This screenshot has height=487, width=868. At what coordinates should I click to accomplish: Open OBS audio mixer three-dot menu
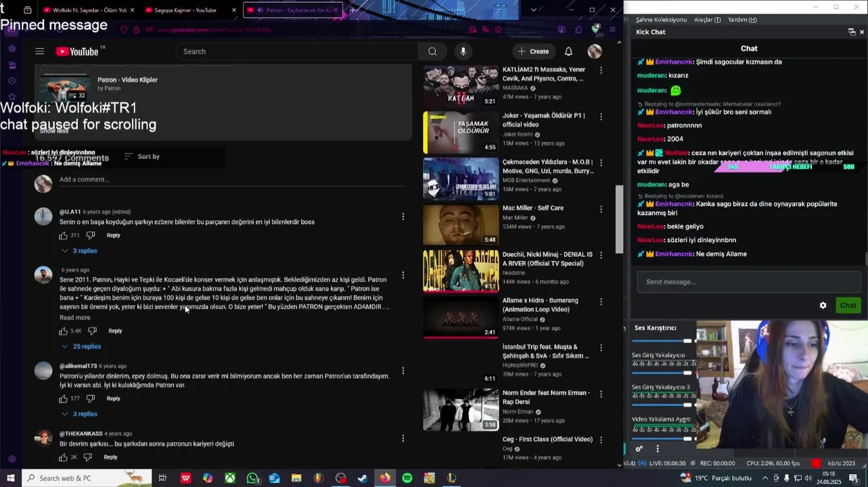coord(658,448)
